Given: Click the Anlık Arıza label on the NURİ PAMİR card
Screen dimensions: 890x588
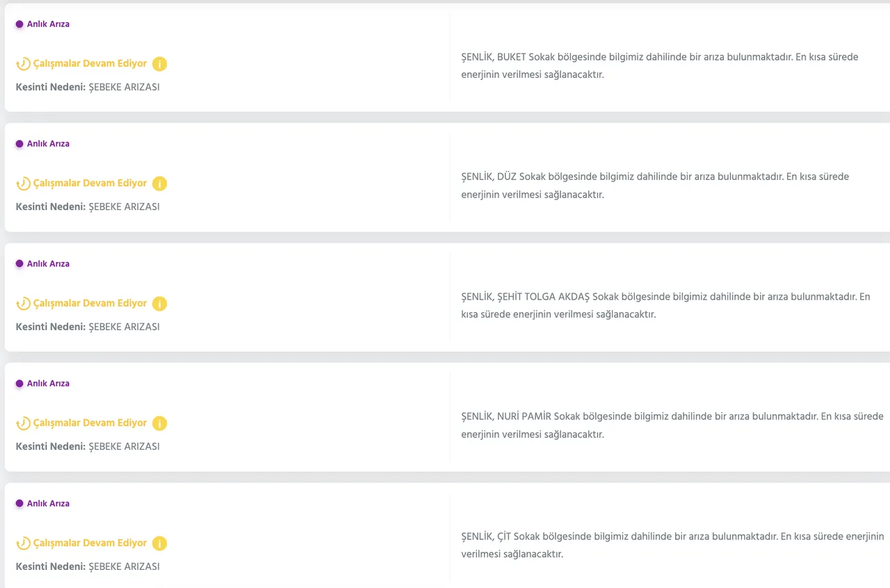Looking at the screenshot, I should 48,384.
